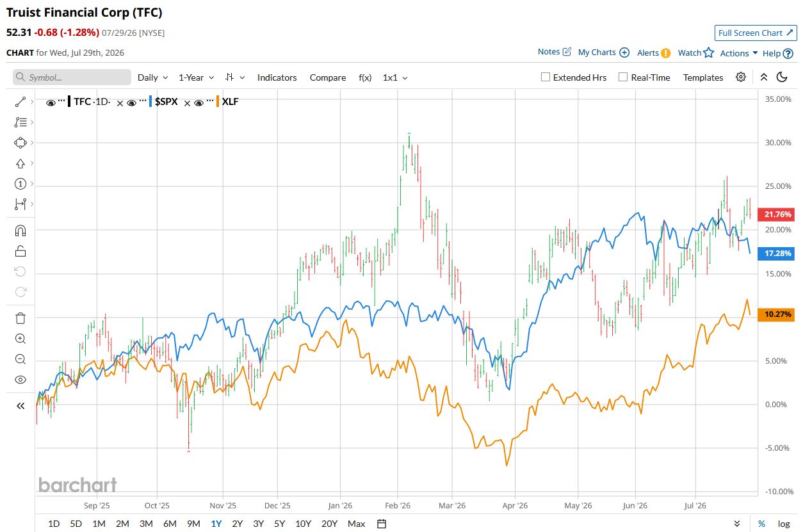803x532 pixels.
Task: Open the bar type dropdown
Action: [x=235, y=77]
